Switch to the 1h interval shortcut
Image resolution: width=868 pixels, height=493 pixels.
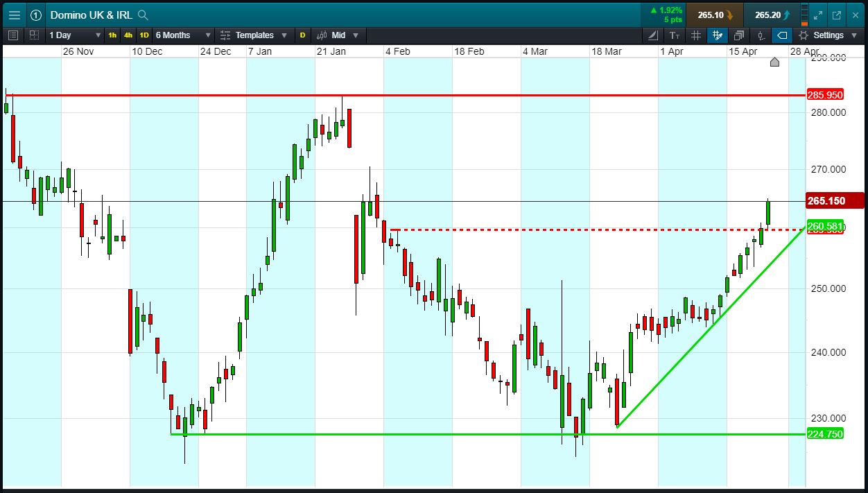[112, 35]
